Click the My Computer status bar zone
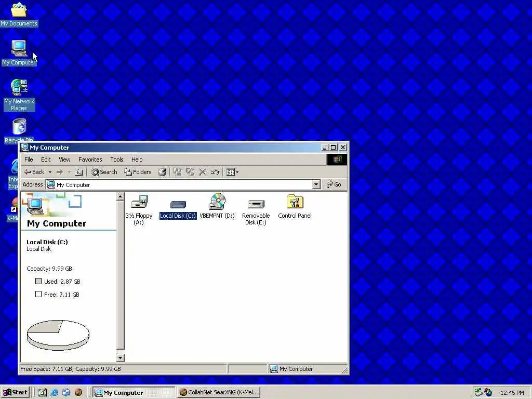The width and height of the screenshot is (532, 399). (305, 369)
